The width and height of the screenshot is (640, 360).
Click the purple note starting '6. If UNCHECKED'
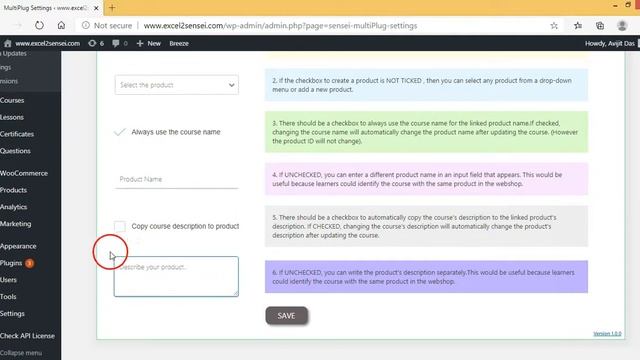427,277
